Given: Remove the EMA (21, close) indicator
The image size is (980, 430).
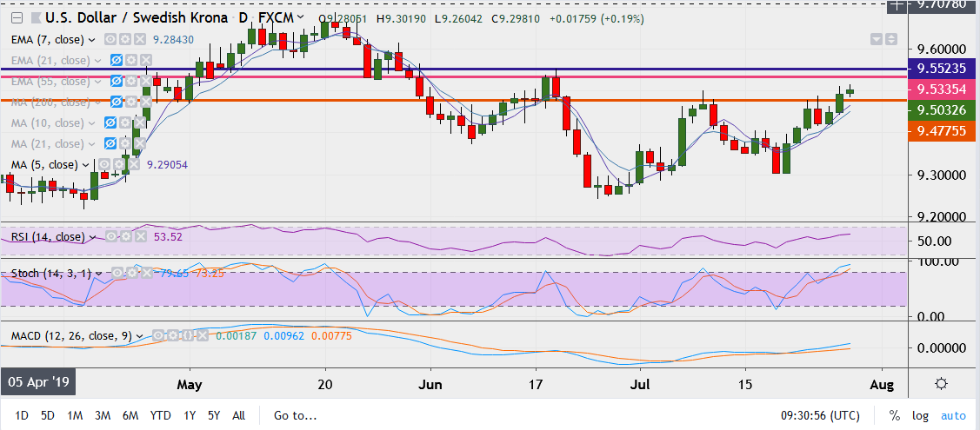Looking at the screenshot, I should point(145,61).
